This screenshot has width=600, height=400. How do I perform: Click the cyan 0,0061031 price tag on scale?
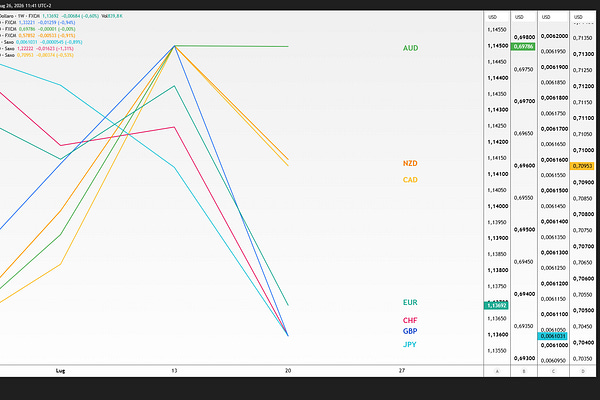553,336
